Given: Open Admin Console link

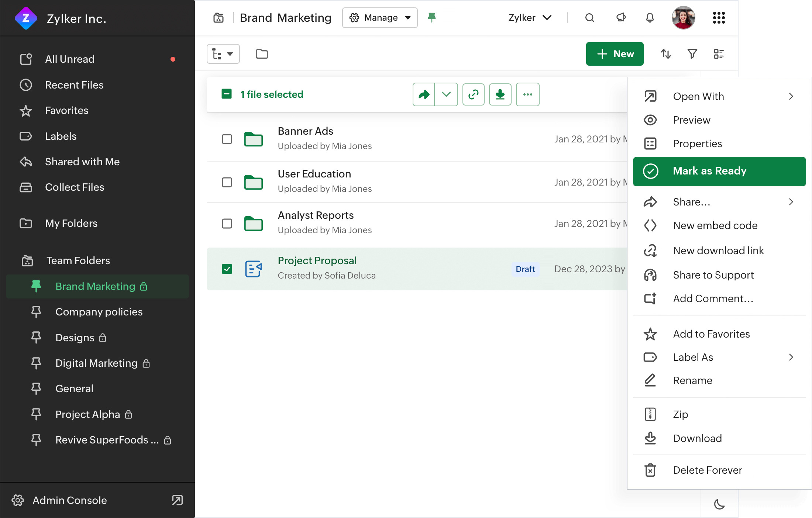Looking at the screenshot, I should [x=70, y=500].
